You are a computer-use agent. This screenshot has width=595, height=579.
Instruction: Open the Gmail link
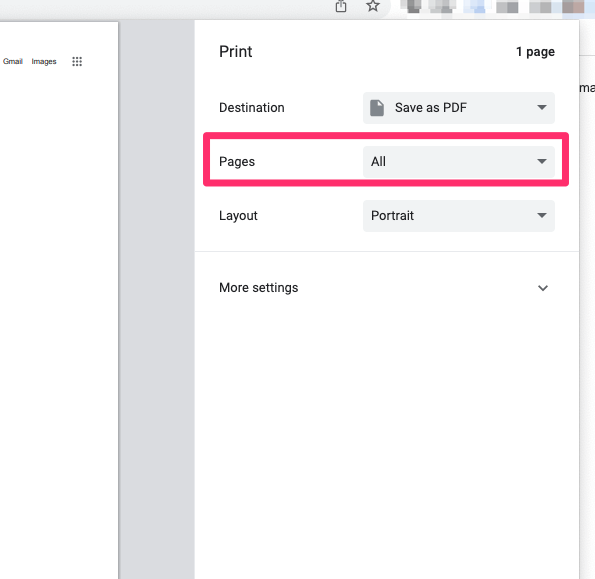(13, 61)
